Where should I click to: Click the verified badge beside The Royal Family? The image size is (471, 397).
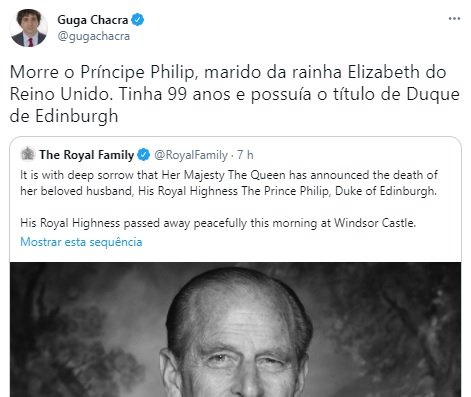pos(144,155)
